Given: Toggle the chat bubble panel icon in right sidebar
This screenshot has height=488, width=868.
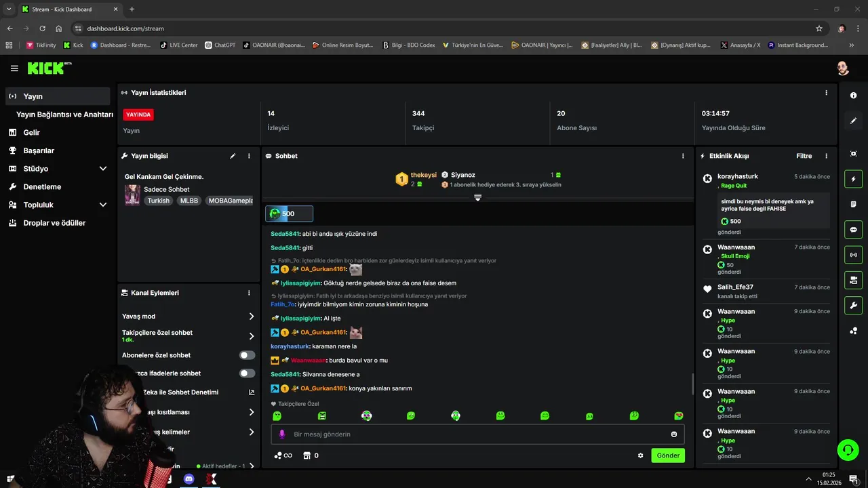Looking at the screenshot, I should tap(853, 230).
